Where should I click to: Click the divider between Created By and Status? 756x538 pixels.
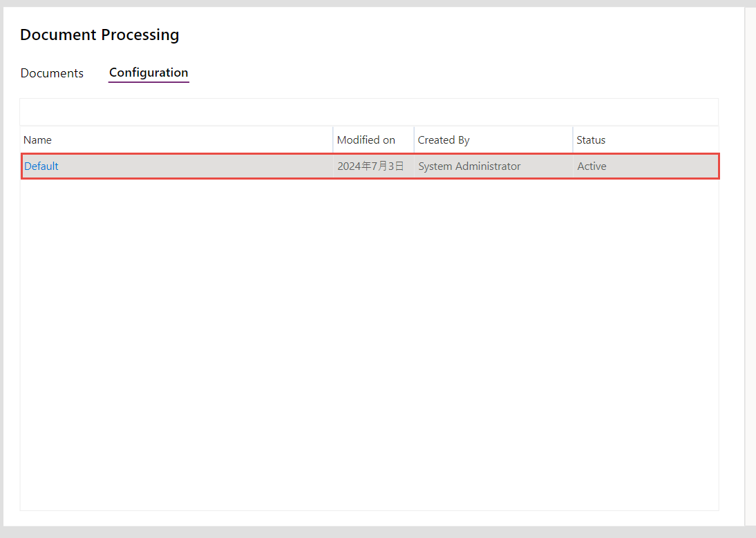pos(573,140)
